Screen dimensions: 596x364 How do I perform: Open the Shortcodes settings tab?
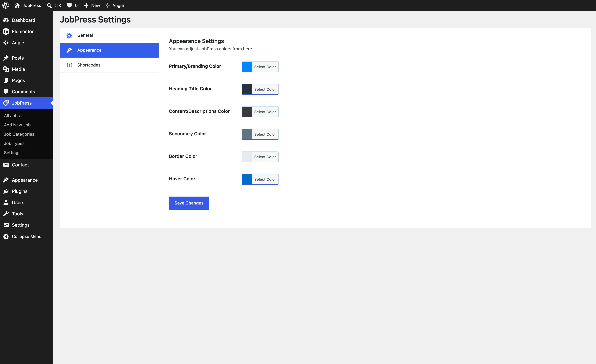(x=109, y=65)
